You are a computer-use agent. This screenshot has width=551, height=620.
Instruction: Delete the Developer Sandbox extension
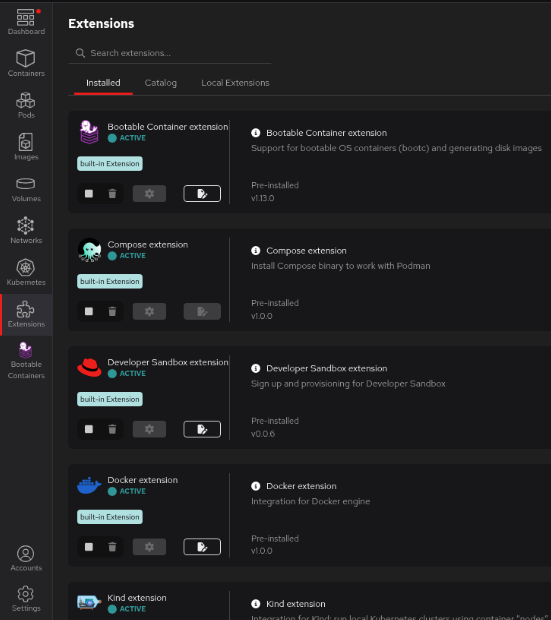pyautogui.click(x=112, y=429)
